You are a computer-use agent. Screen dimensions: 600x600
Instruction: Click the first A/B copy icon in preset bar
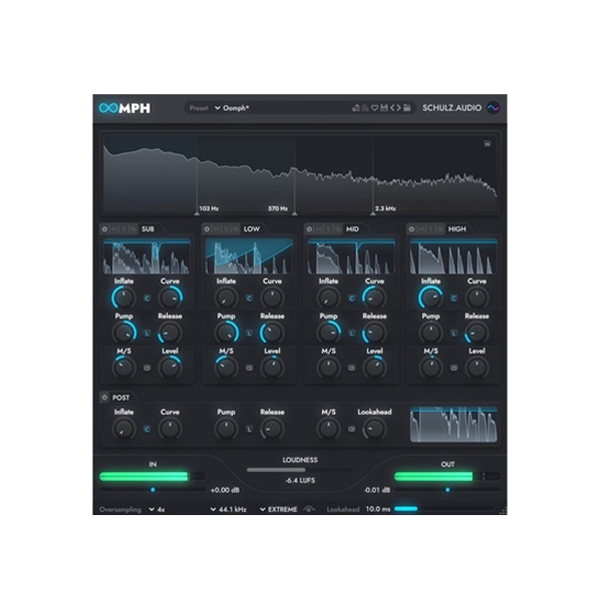(356, 108)
